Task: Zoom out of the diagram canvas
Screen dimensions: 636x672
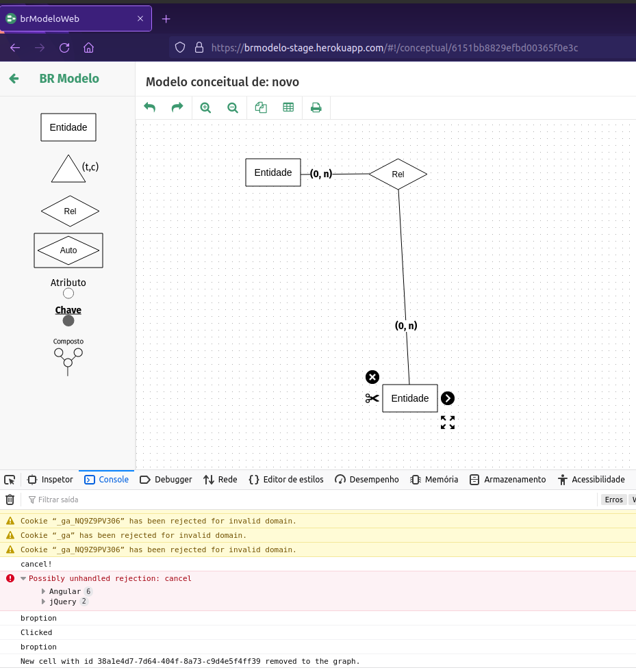Action: tap(233, 107)
